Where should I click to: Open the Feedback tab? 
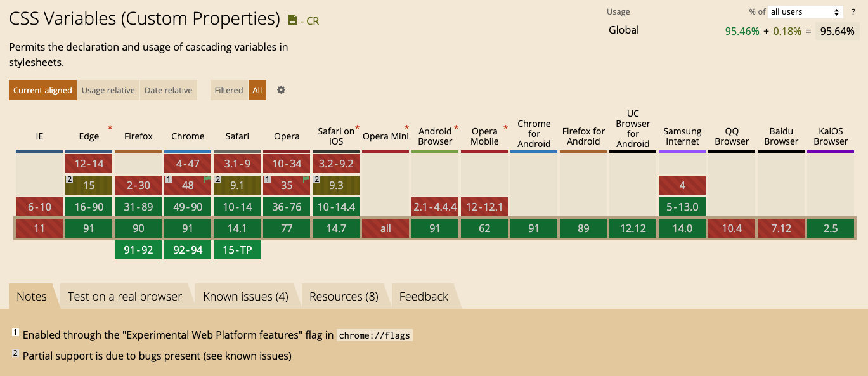pyautogui.click(x=424, y=296)
